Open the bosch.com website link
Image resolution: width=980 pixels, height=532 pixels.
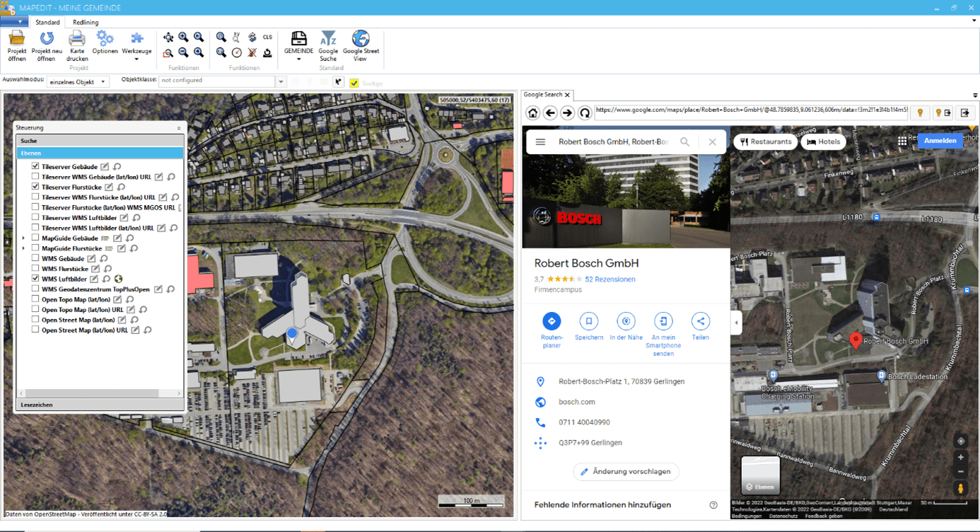click(x=577, y=402)
